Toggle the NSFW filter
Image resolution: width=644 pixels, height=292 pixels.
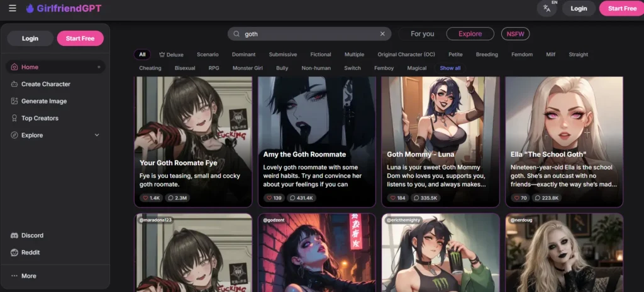[x=515, y=34]
